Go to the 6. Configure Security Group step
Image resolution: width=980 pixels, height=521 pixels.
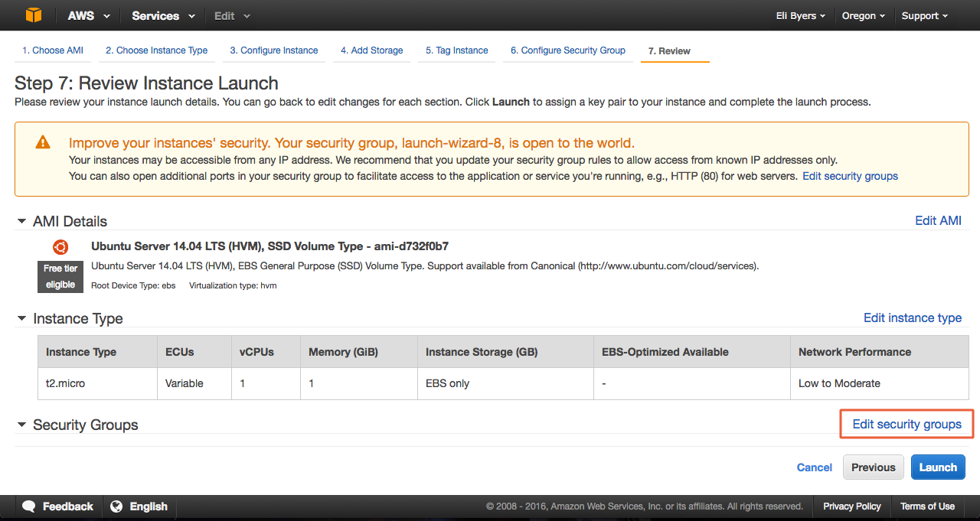click(568, 50)
